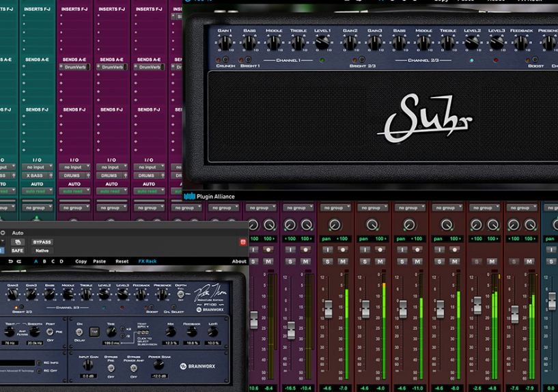This screenshot has width=558, height=392.
Task: Open FX Rack in lower PT100 toolbar
Action: (148, 262)
